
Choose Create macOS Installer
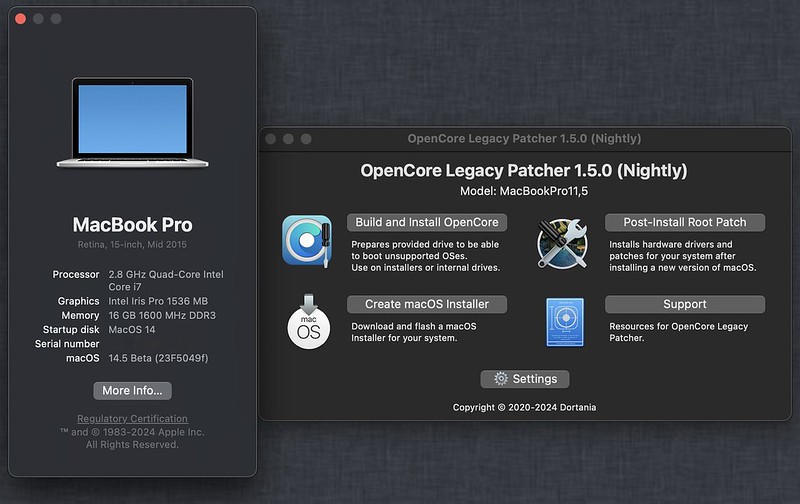click(427, 304)
